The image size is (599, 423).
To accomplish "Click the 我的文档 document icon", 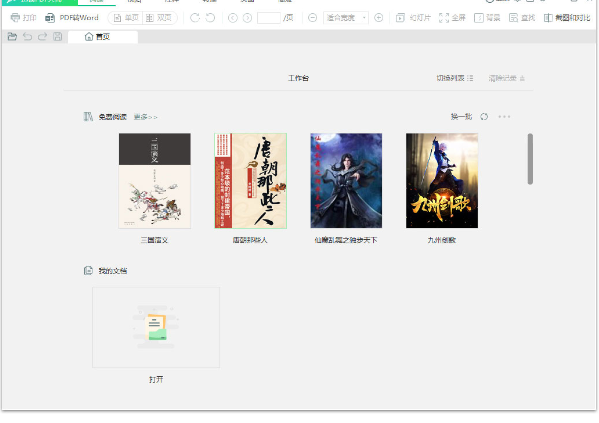I will click(88, 271).
